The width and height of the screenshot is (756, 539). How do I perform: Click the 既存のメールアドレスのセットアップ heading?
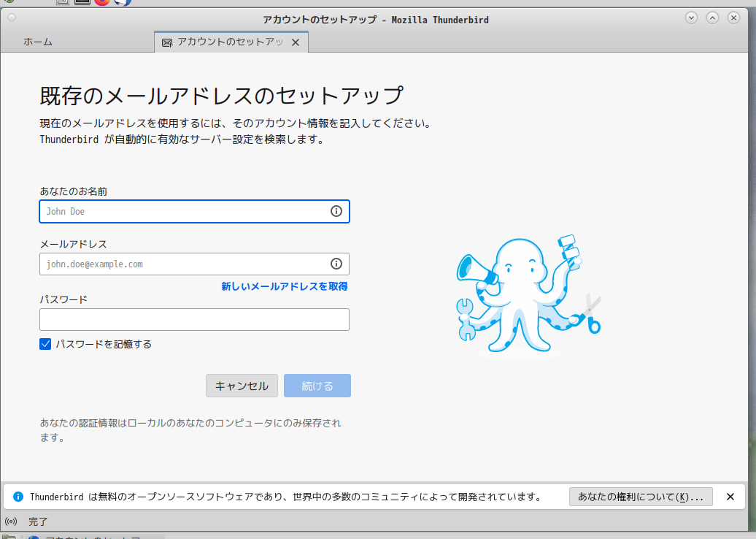[x=221, y=96]
